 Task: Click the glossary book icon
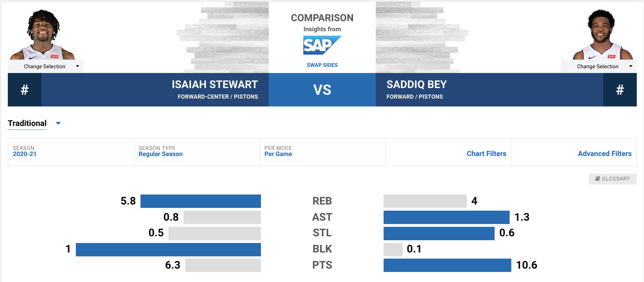pyautogui.click(x=597, y=179)
